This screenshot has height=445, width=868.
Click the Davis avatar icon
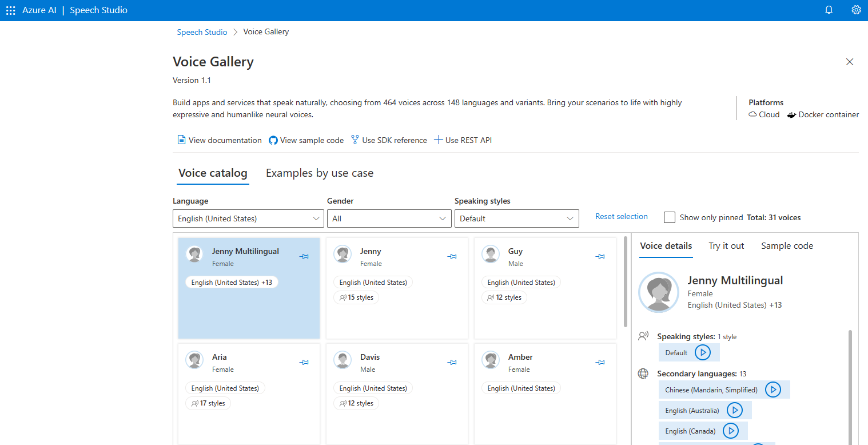coord(343,360)
